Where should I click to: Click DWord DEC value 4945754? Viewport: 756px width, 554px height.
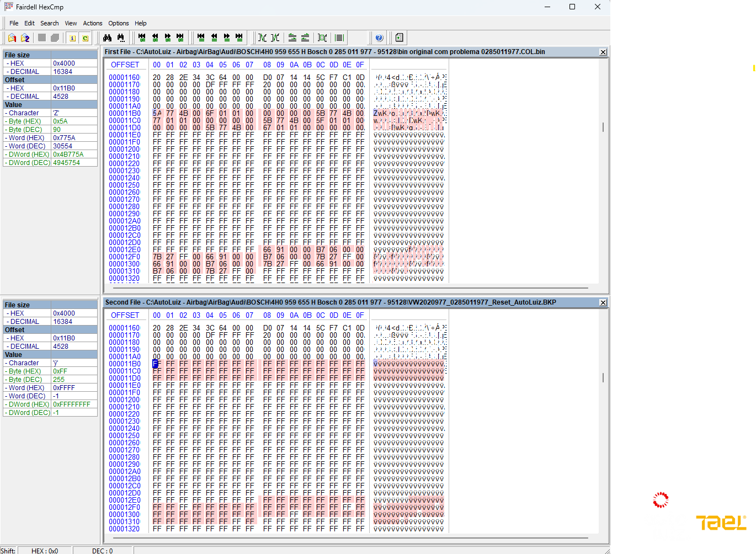pos(74,163)
